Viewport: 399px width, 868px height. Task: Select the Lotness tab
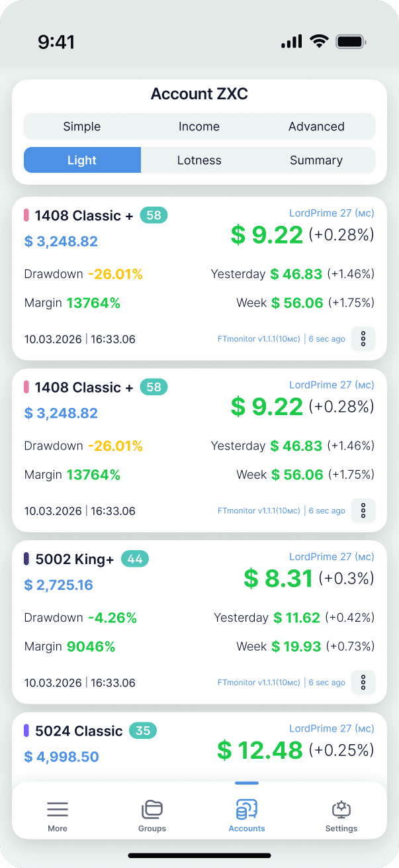[x=199, y=160]
